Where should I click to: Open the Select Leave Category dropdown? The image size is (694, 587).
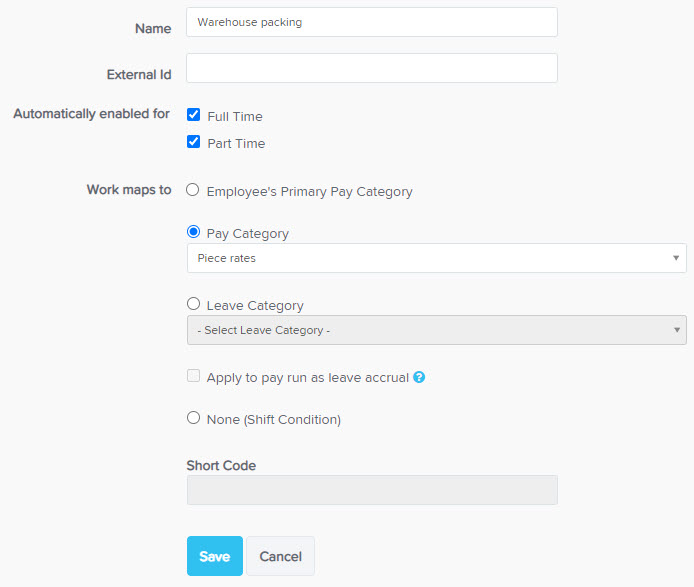(436, 330)
